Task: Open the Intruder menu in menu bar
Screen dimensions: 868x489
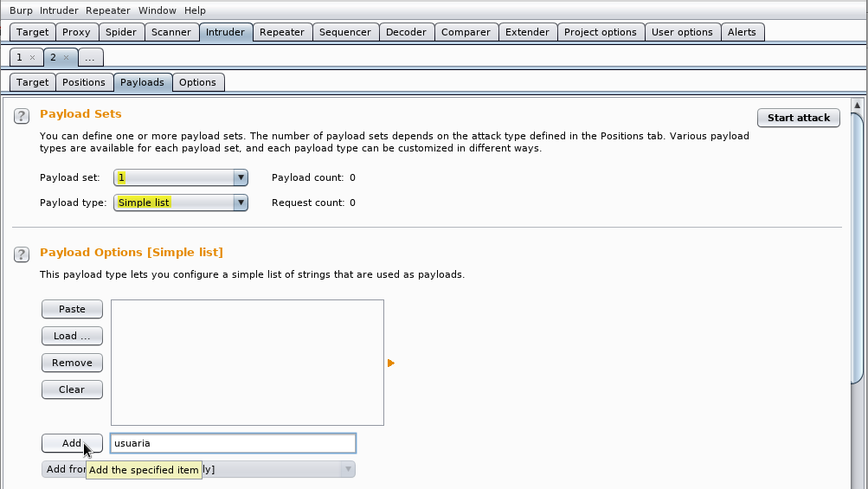Action: pos(59,10)
